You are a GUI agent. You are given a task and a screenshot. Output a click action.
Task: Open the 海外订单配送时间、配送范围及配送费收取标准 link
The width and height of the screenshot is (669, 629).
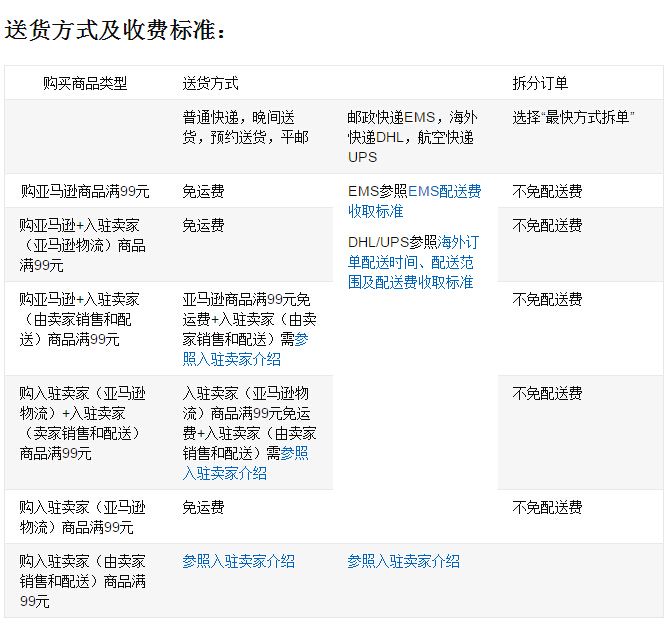(413, 262)
